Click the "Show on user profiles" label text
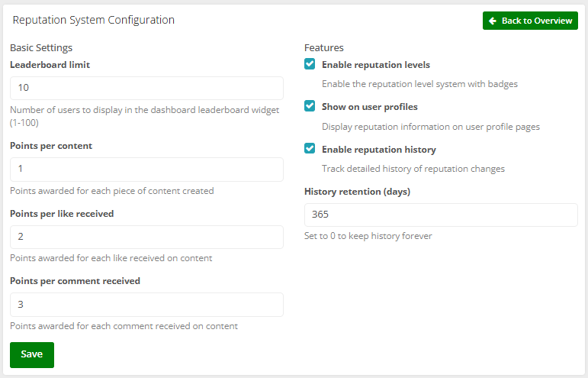The width and height of the screenshot is (588, 378). click(x=369, y=107)
